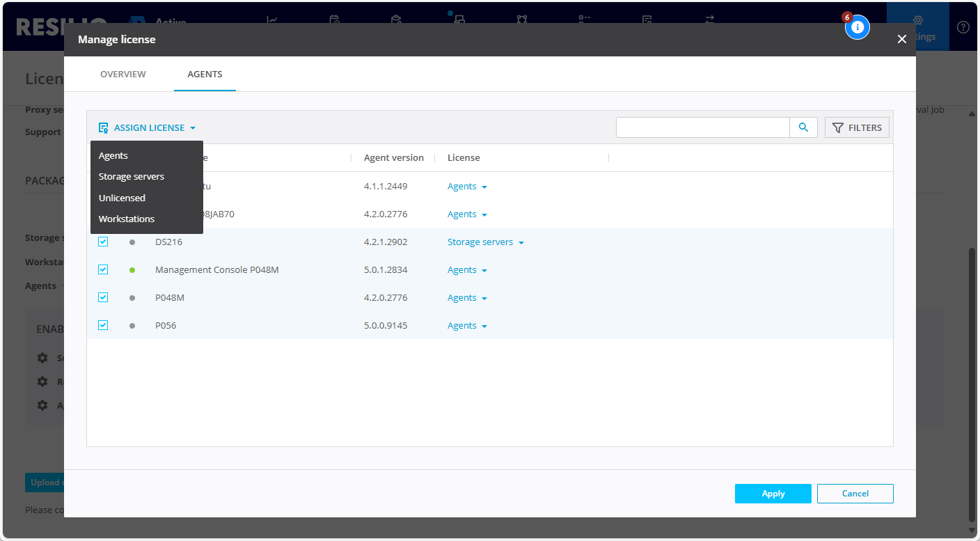980x541 pixels.
Task: Click inside the search input field
Action: (703, 127)
